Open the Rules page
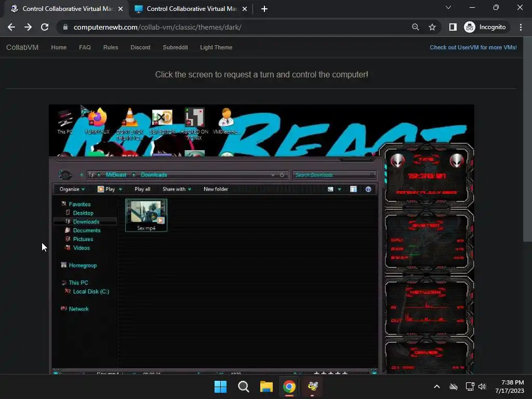 (x=111, y=47)
